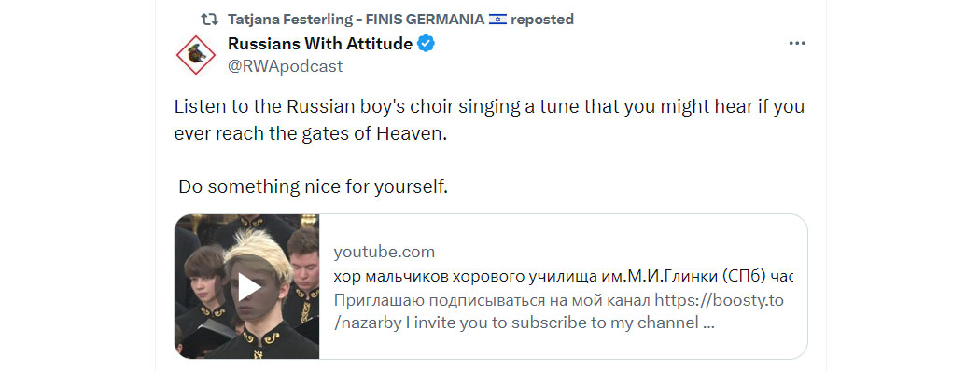This screenshot has width=980, height=371.
Task: Click the word "reposted" in the header
Action: pyautogui.click(x=542, y=20)
